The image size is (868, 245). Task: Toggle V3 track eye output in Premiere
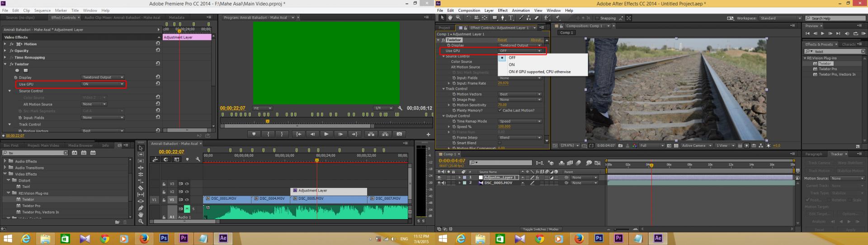click(187, 184)
